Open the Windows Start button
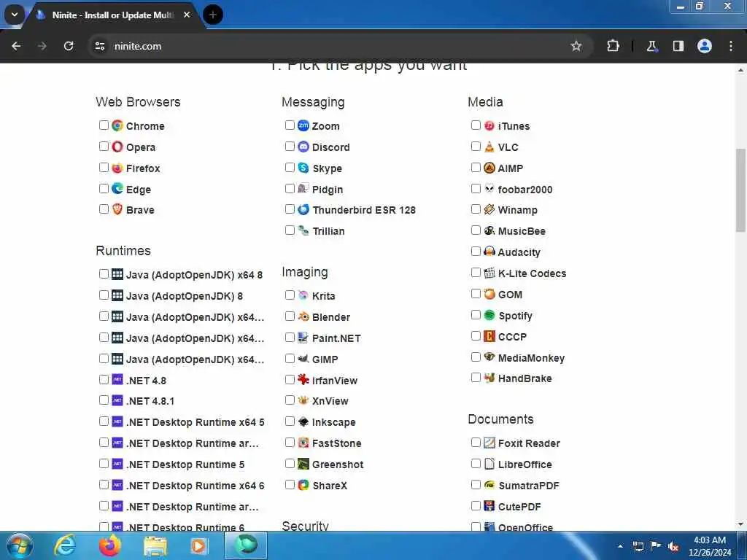Screen dimensions: 747x560 (x=19, y=546)
